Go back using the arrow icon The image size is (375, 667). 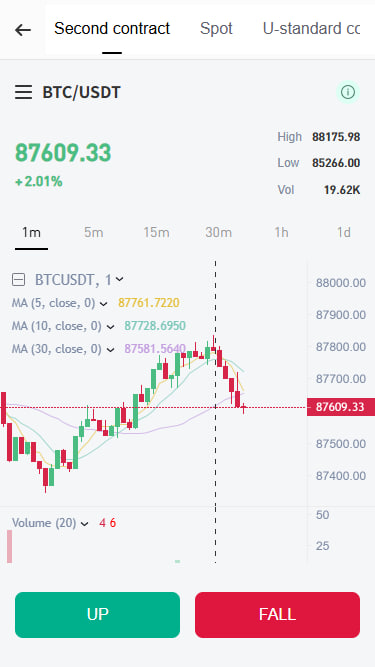pos(23,30)
